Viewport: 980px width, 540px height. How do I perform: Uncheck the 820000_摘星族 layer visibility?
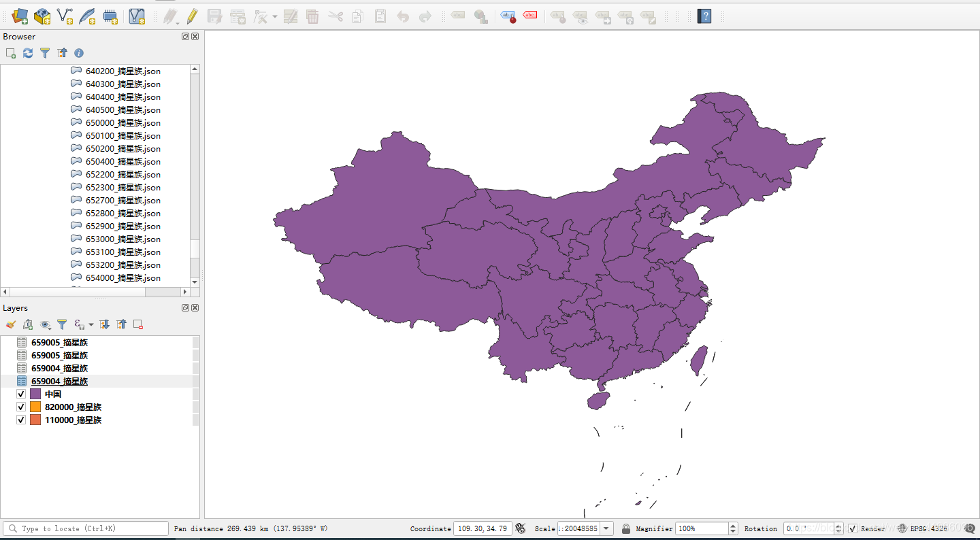tap(21, 406)
